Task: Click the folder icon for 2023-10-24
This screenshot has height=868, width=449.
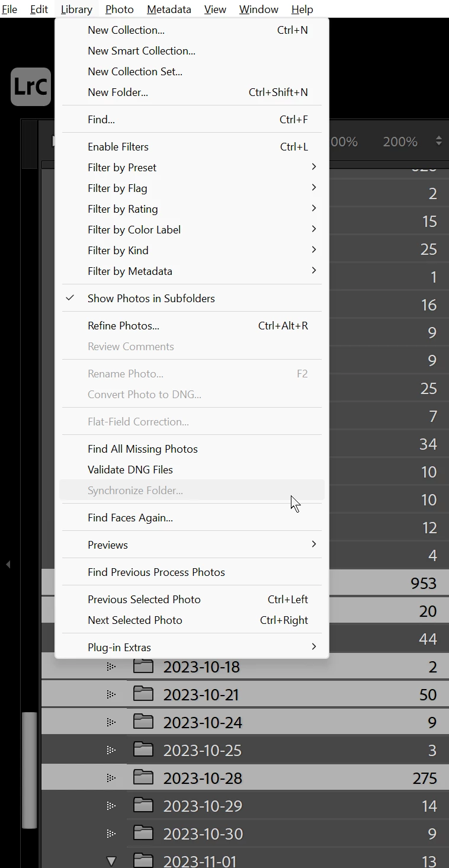Action: [x=143, y=722]
